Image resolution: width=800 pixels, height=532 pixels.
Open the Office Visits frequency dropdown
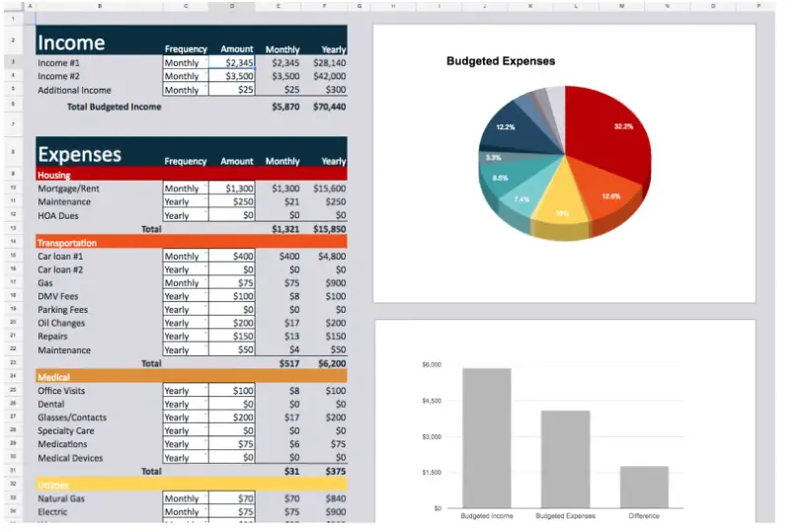(186, 391)
